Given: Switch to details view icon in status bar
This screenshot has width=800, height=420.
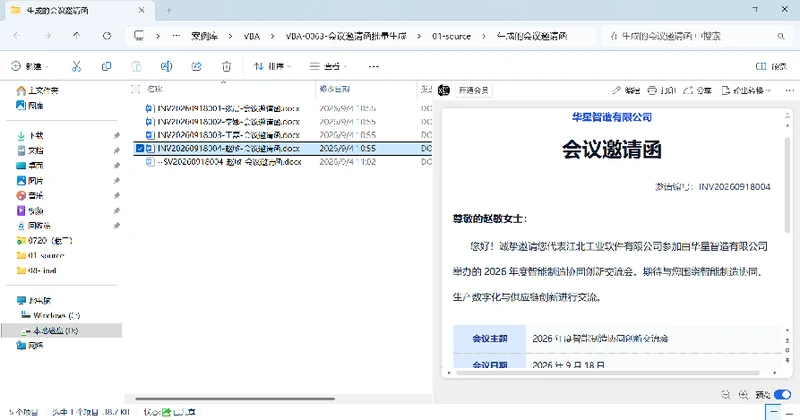Looking at the screenshot, I should 773,411.
